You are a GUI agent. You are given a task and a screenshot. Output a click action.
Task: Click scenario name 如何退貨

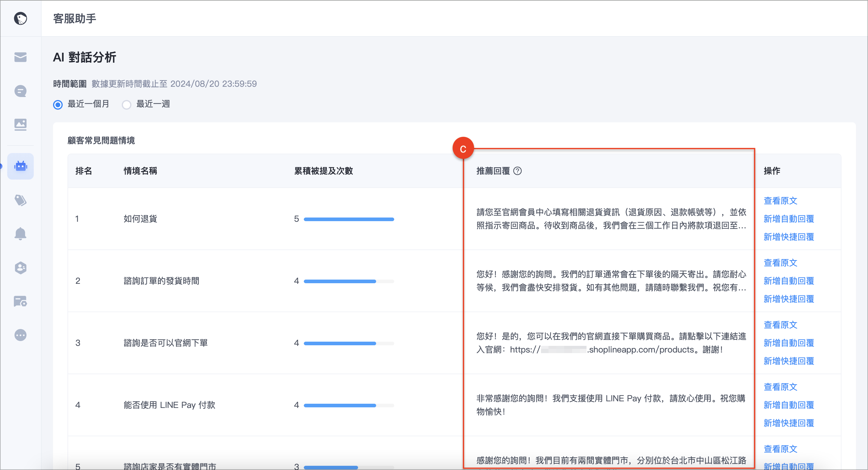pos(140,219)
